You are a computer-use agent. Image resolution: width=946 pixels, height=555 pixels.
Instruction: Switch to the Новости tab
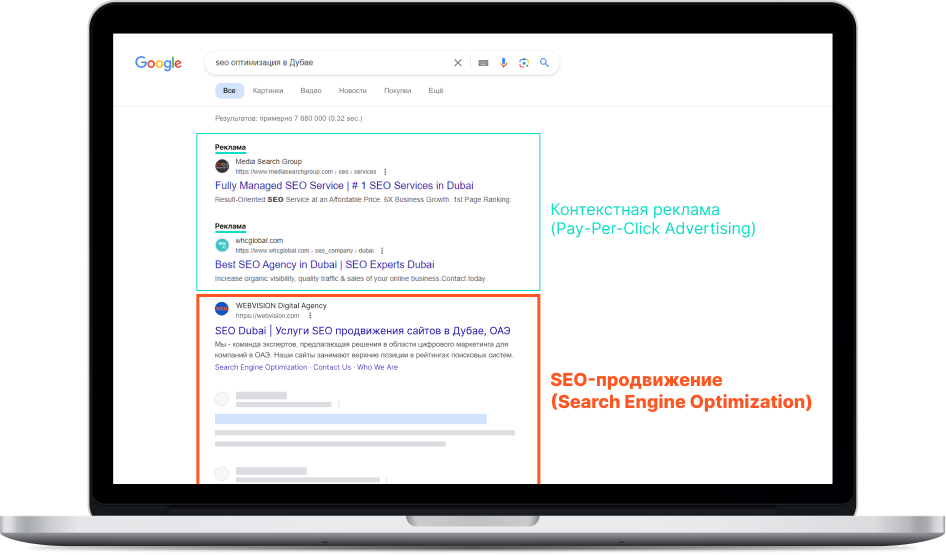tap(353, 91)
